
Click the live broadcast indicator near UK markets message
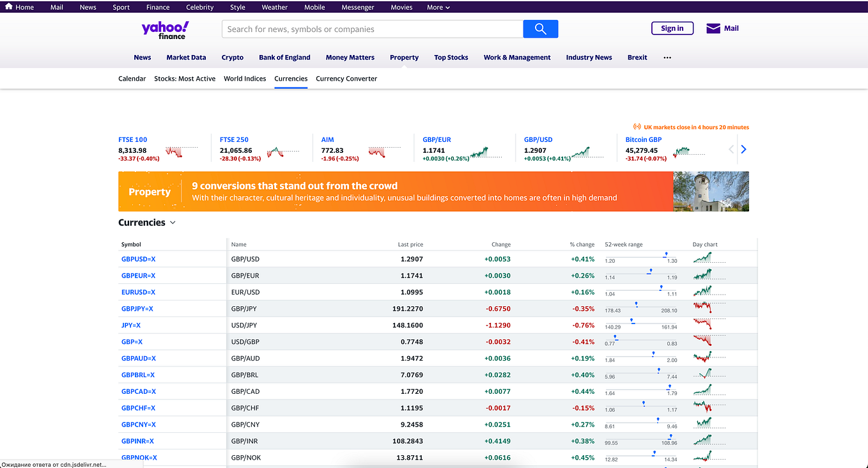point(637,127)
